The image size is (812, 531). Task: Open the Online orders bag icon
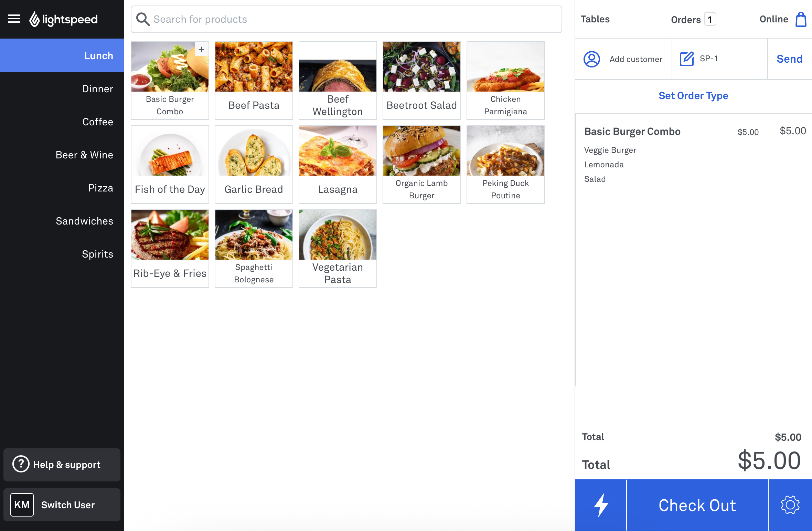point(801,19)
